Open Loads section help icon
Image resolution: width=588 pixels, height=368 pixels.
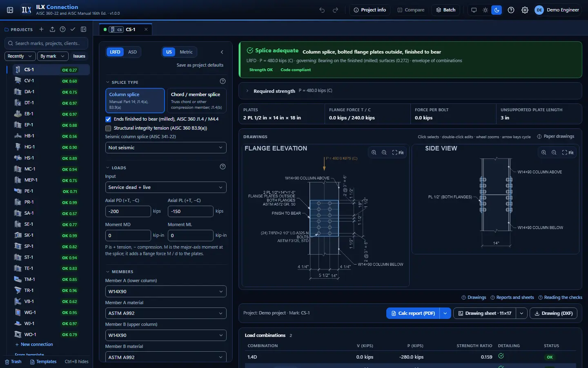(223, 166)
